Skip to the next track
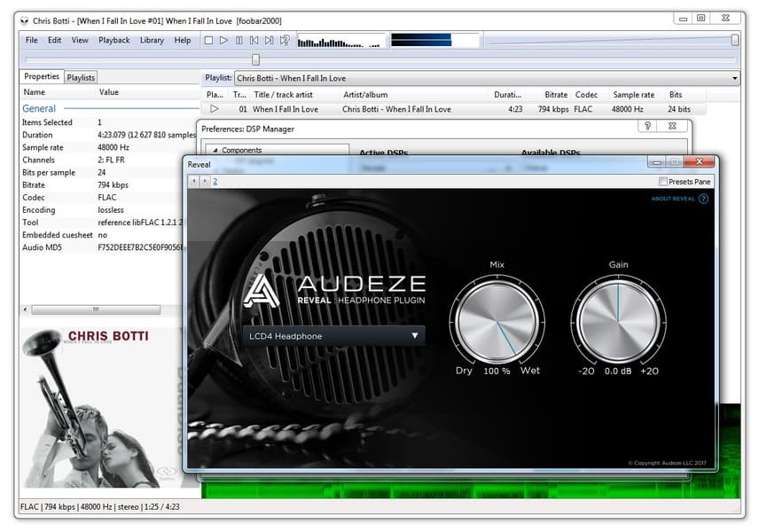Viewport: 759px width, 532px height. pos(270,40)
